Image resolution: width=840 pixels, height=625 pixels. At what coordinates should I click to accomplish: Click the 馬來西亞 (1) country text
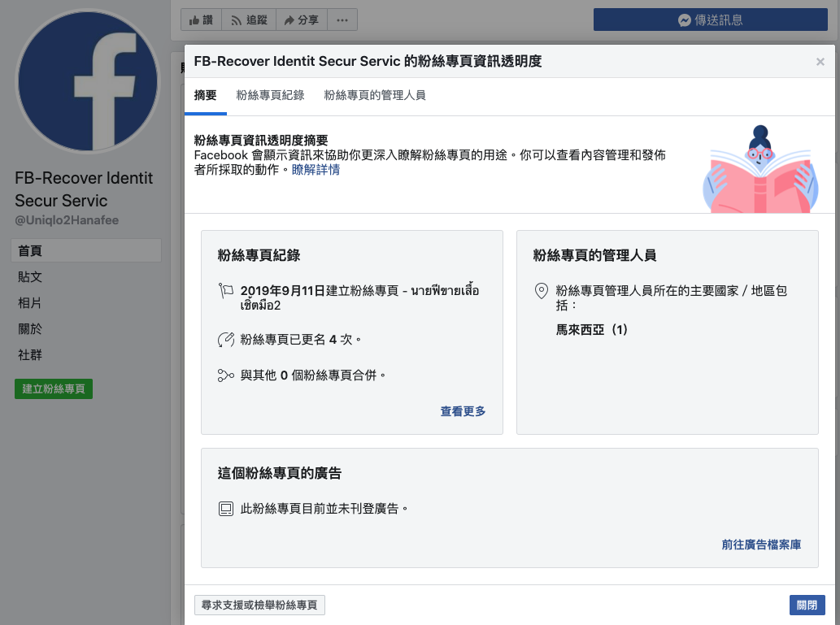[591, 330]
